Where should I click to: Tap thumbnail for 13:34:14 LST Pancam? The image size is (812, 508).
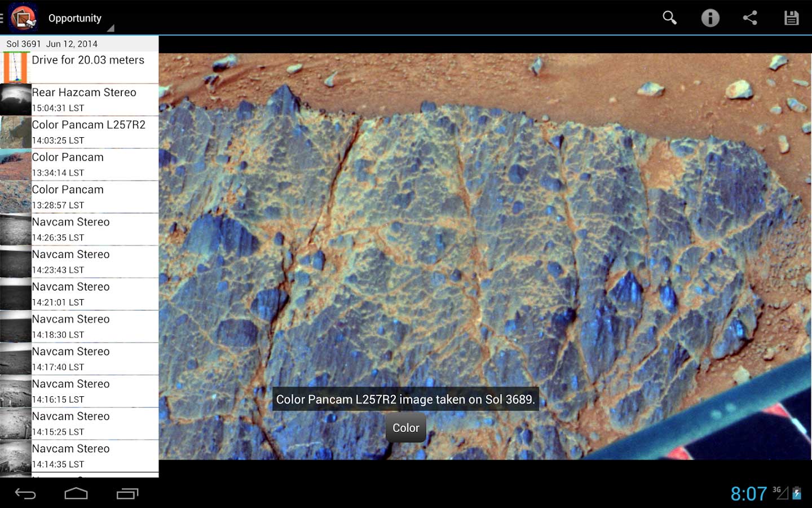(15, 164)
